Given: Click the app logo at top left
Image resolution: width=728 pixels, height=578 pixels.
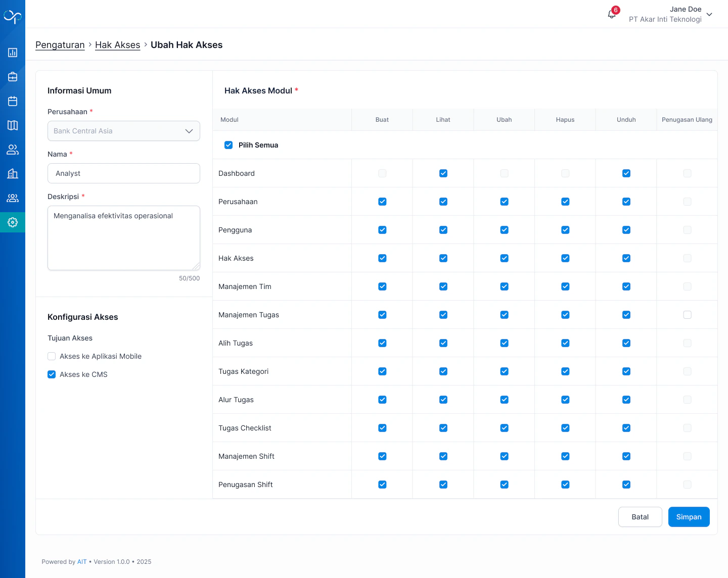Looking at the screenshot, I should [x=13, y=17].
